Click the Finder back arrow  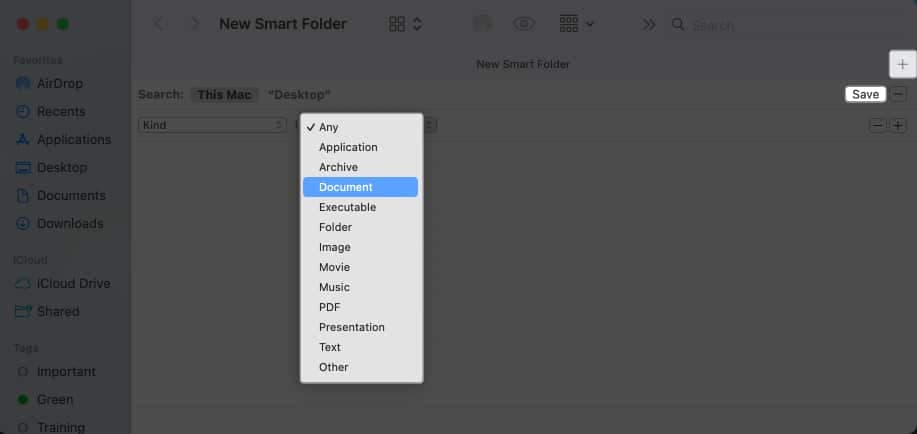158,24
